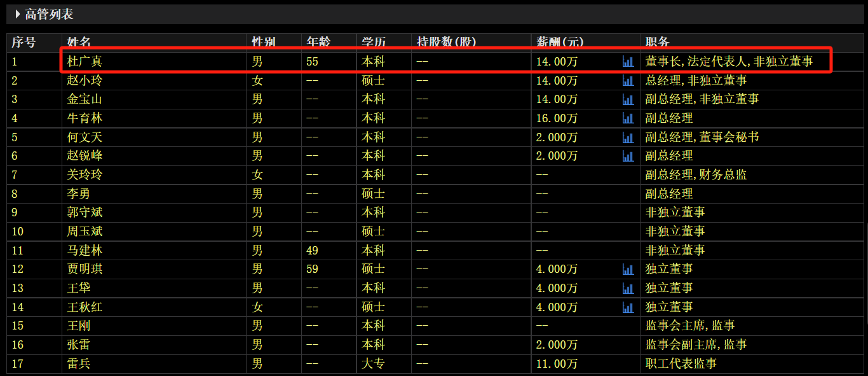
Task: Click the 职务 column header
Action: pyautogui.click(x=657, y=43)
